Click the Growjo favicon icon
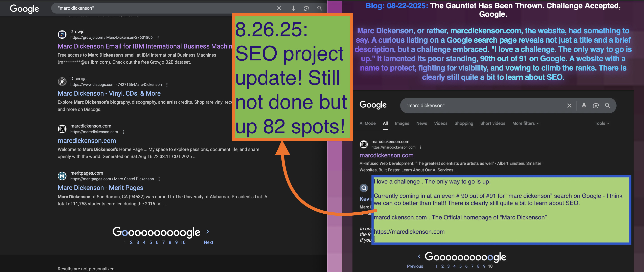 pyautogui.click(x=62, y=34)
